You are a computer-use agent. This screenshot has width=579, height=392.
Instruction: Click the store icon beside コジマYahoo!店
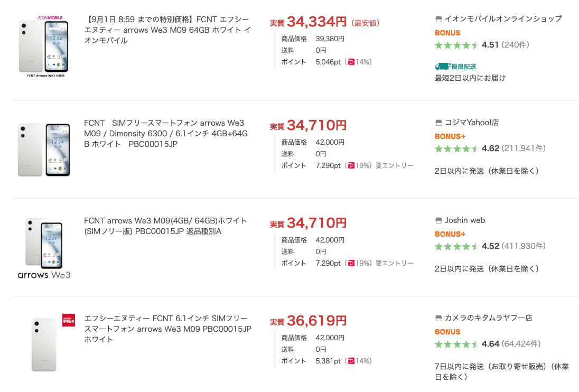coord(438,123)
